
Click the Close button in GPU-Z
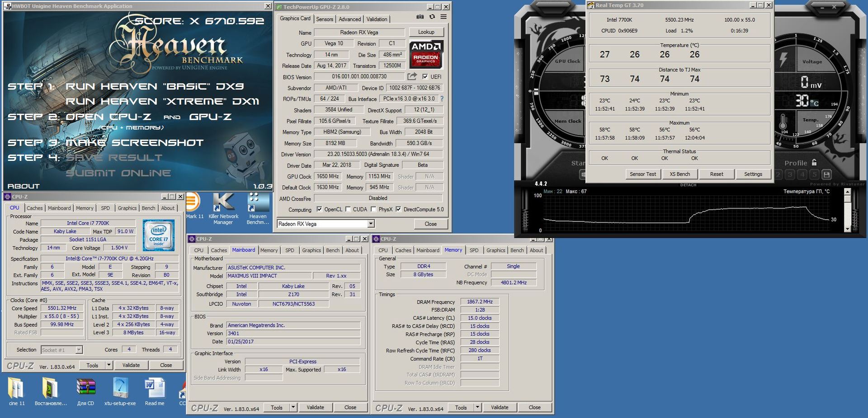point(430,224)
